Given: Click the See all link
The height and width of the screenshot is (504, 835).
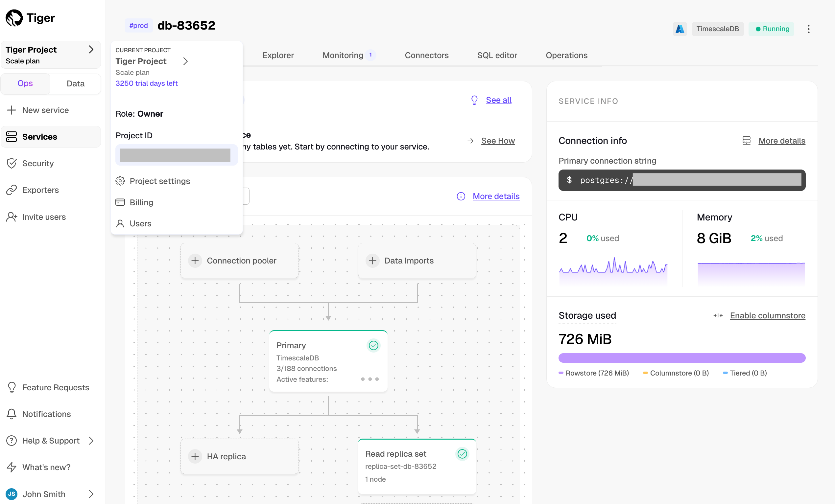Looking at the screenshot, I should [498, 100].
